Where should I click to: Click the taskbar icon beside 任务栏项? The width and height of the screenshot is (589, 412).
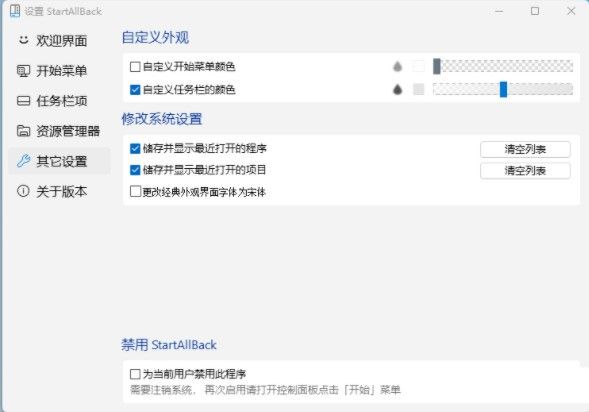(23, 101)
